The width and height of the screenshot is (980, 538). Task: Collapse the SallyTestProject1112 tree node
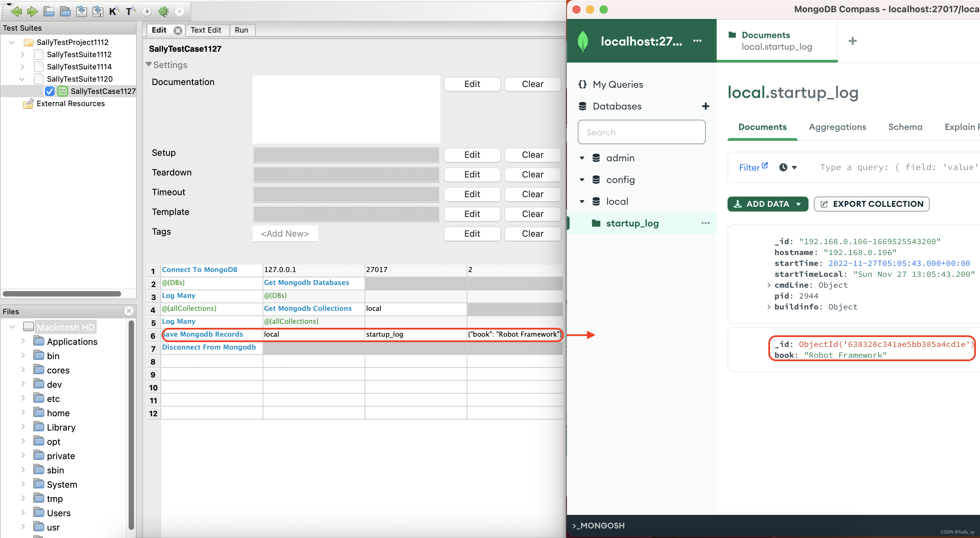[x=12, y=42]
